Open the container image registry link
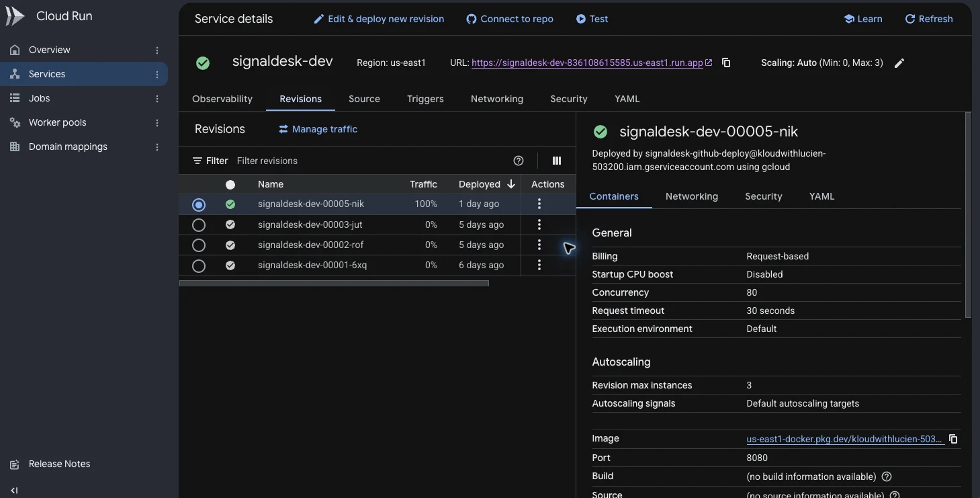The image size is (980, 498). click(x=845, y=439)
